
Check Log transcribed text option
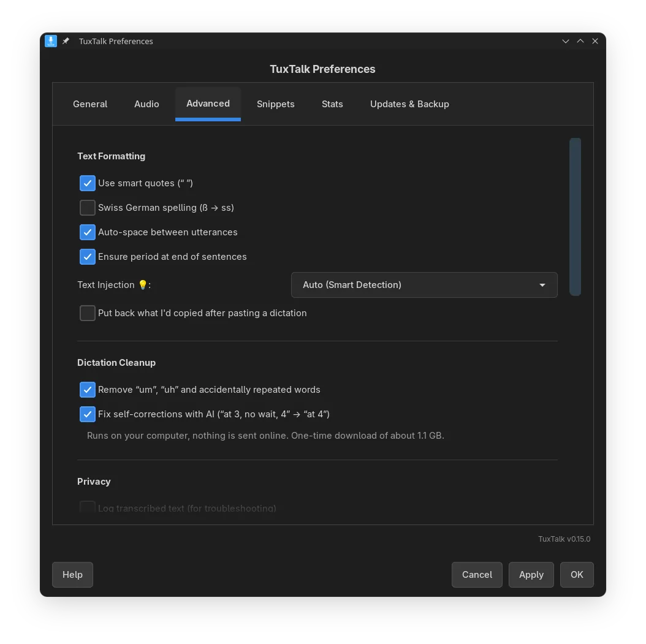point(88,508)
